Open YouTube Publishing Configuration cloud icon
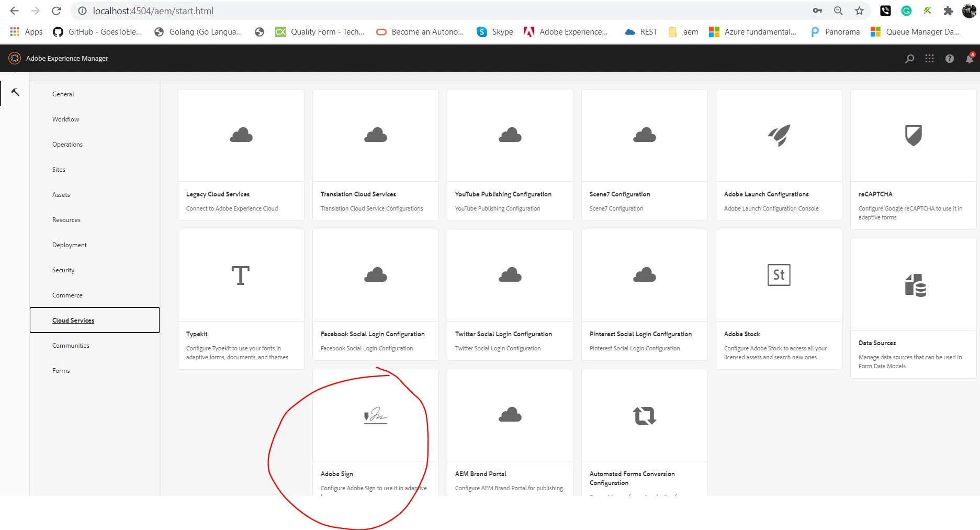Screen dimensions: 980x530 pyautogui.click(x=510, y=136)
